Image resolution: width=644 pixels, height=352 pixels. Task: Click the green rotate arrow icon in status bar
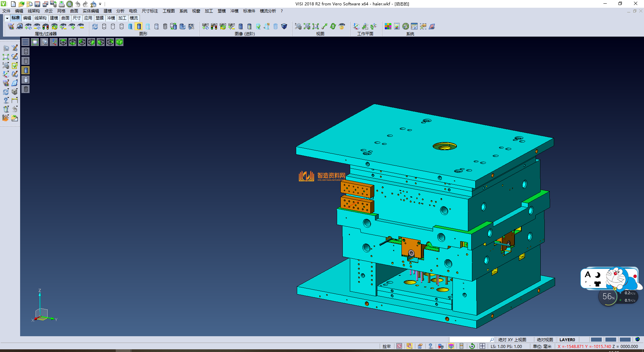point(472,346)
